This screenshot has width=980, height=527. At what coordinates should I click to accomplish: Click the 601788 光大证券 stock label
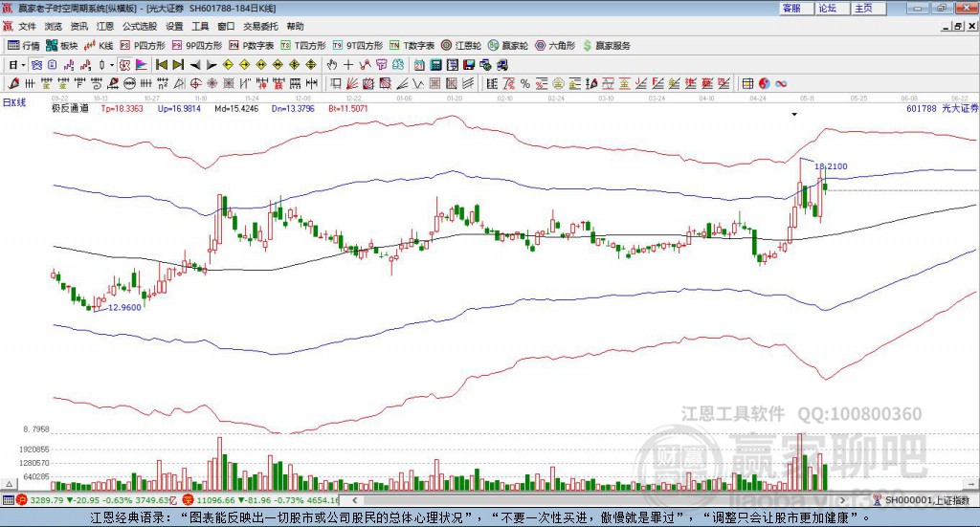(x=942, y=108)
